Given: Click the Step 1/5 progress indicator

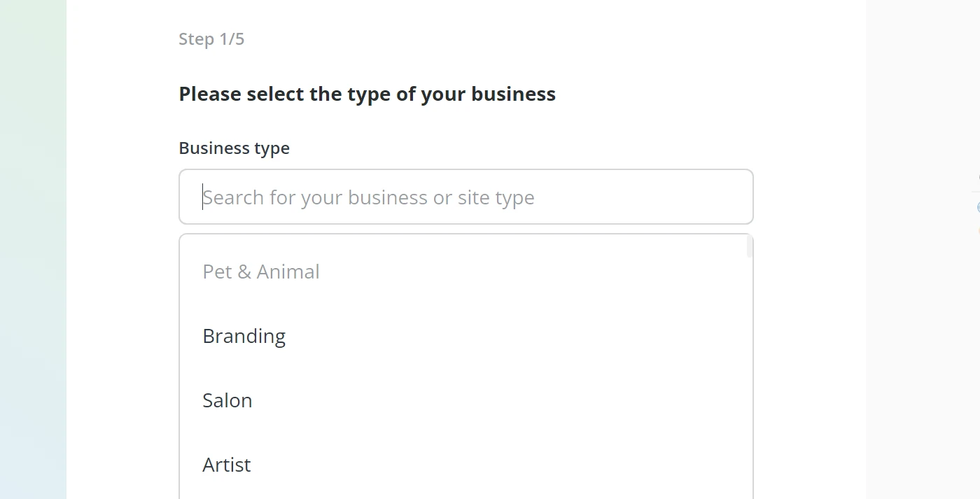Looking at the screenshot, I should (211, 39).
